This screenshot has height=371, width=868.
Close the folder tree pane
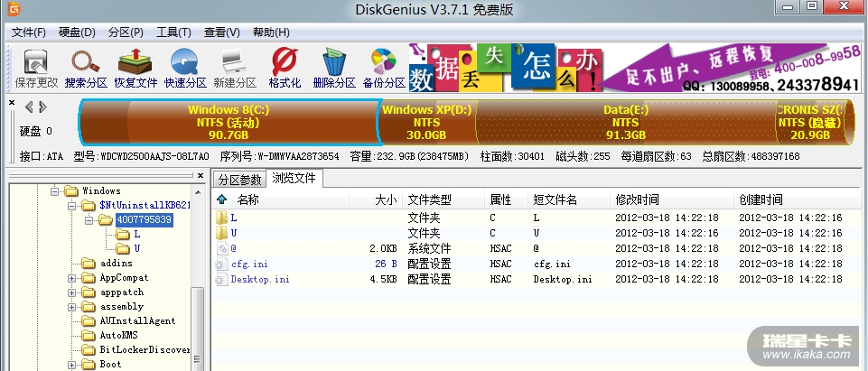coord(201,176)
